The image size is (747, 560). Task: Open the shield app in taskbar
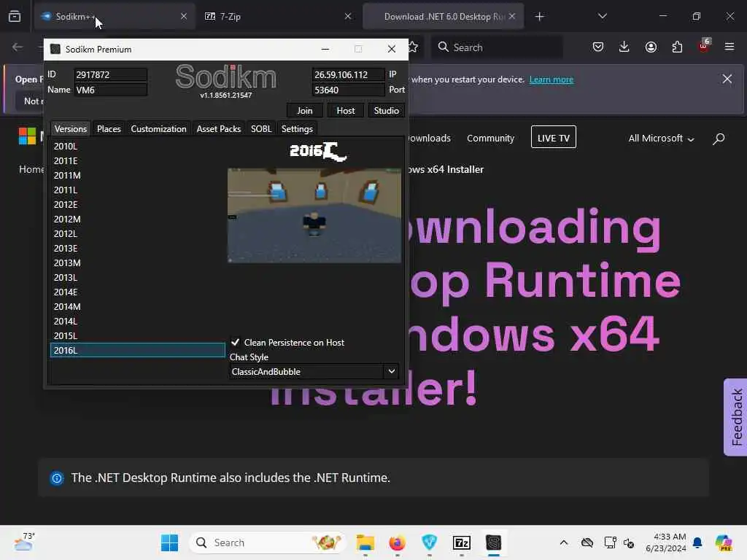click(429, 542)
